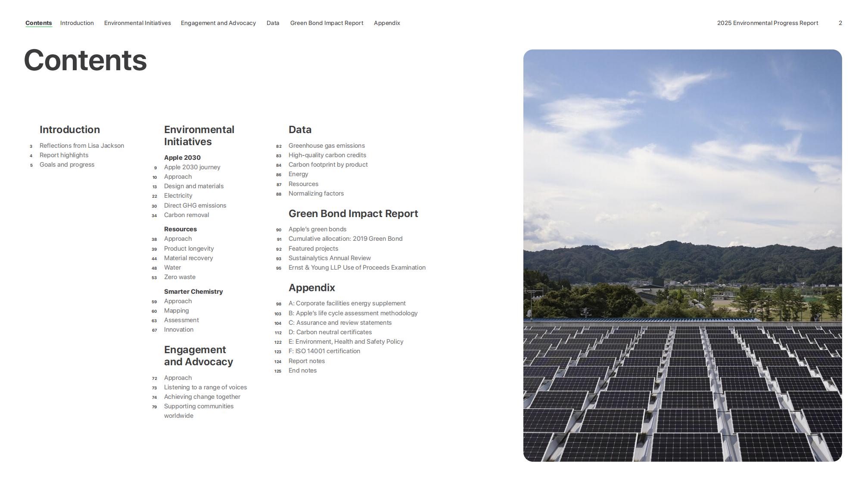Open 'Normalizing factors' entry
Image resolution: width=868 pixels, height=488 pixels.
(316, 193)
